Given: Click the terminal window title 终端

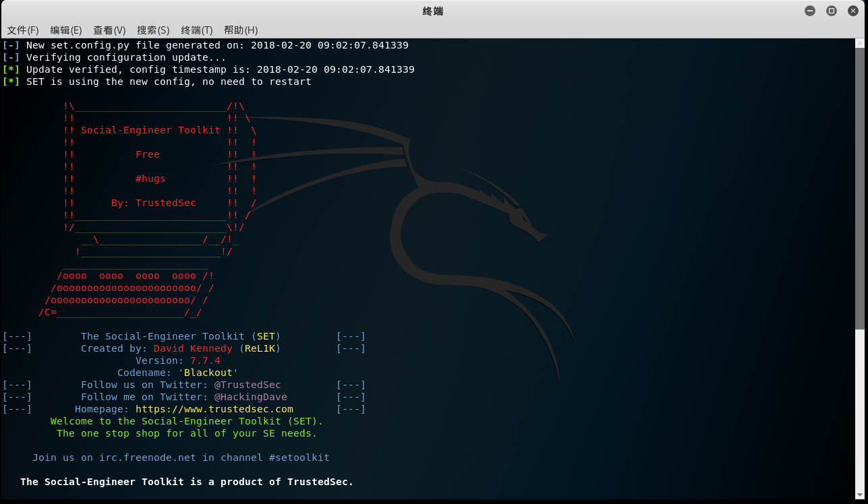Looking at the screenshot, I should click(433, 11).
